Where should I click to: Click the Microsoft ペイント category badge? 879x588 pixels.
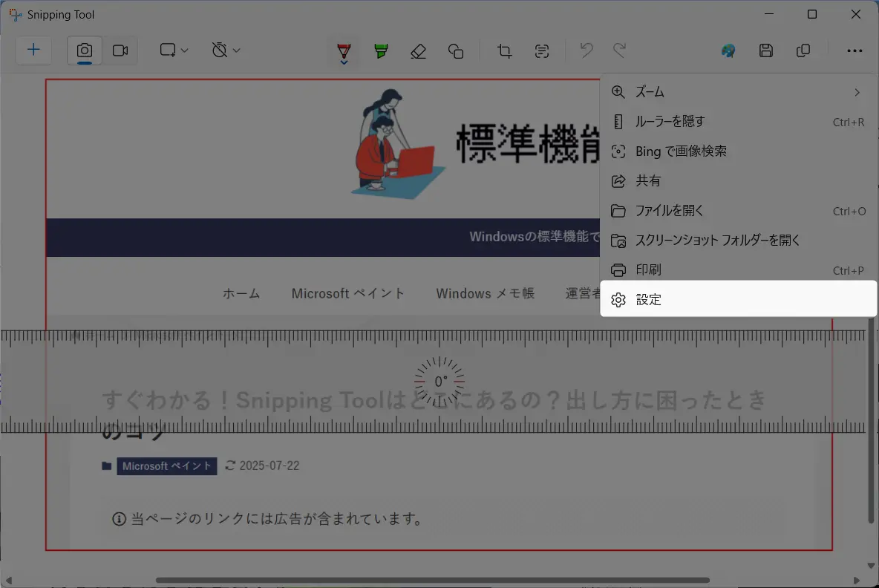166,465
